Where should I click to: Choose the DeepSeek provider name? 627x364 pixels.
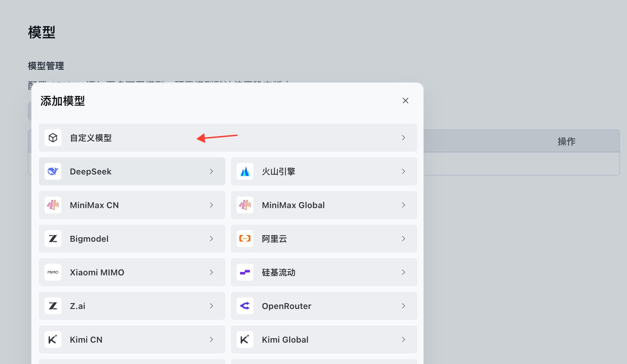click(x=90, y=171)
